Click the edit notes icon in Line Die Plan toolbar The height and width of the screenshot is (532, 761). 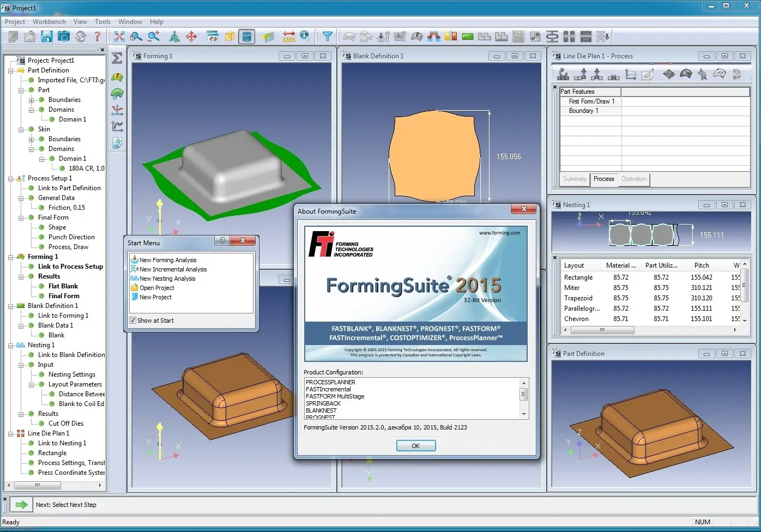[648, 74]
